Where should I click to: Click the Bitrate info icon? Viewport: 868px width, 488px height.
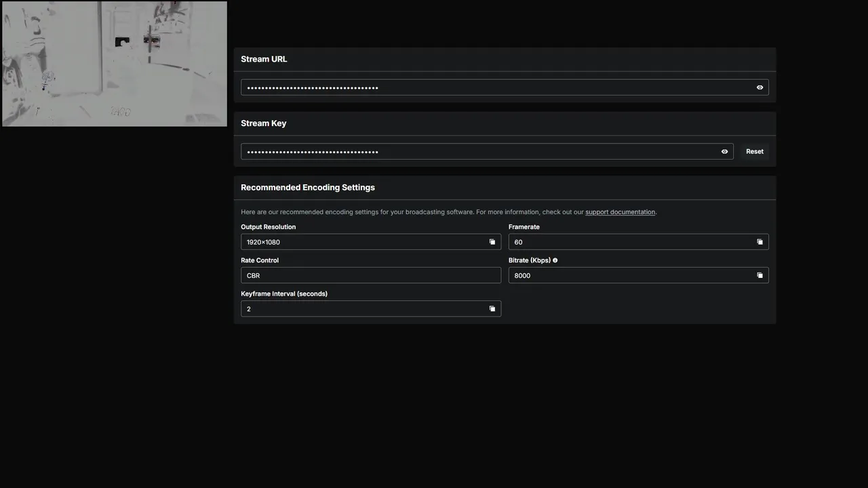pyautogui.click(x=555, y=260)
